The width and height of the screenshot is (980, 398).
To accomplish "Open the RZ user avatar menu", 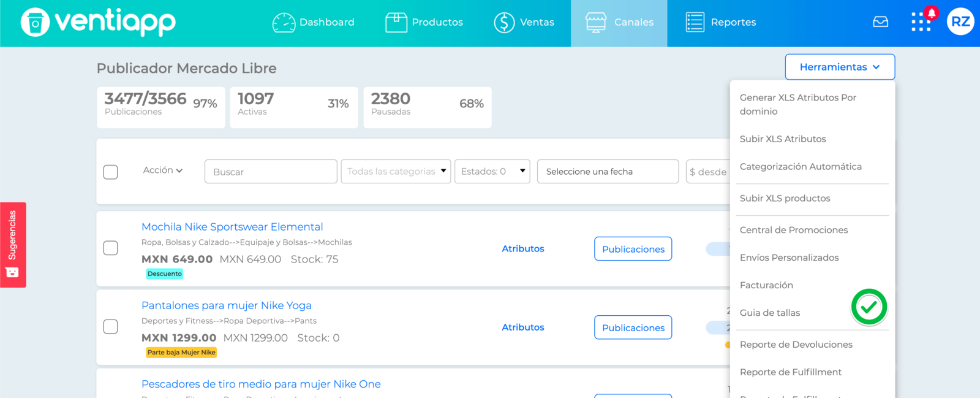I will tap(960, 22).
